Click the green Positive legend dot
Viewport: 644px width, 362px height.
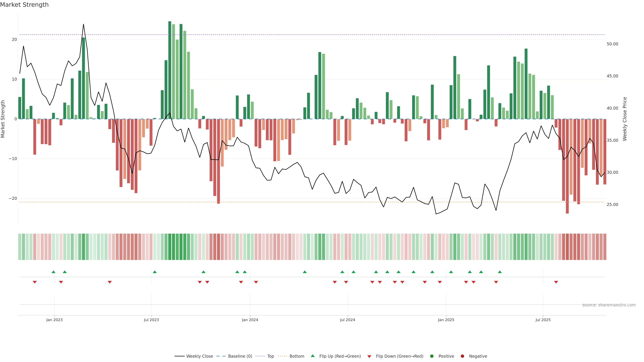(x=432, y=356)
